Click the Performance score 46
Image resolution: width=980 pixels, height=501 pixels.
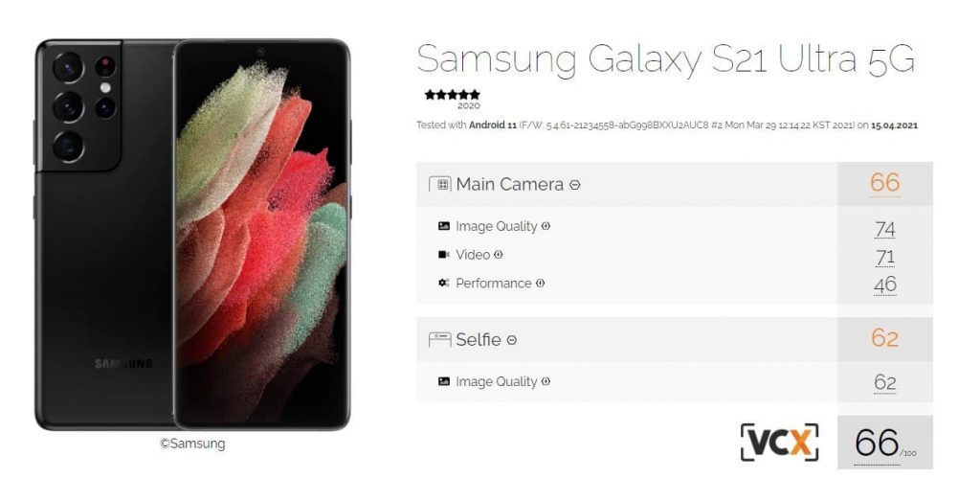point(885,285)
